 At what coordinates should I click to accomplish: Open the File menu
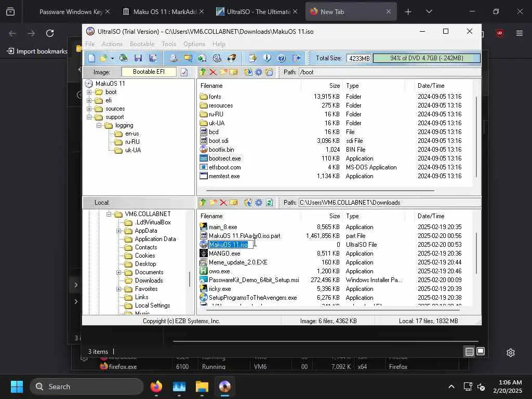pos(90,44)
